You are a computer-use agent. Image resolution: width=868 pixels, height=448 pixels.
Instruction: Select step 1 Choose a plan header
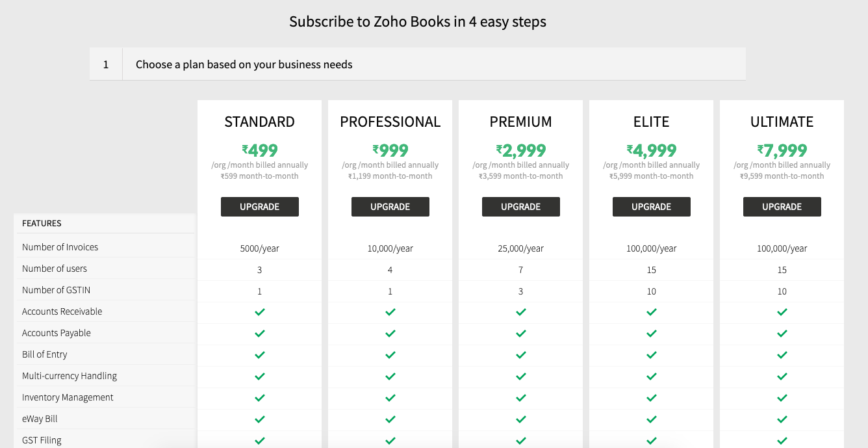[244, 64]
